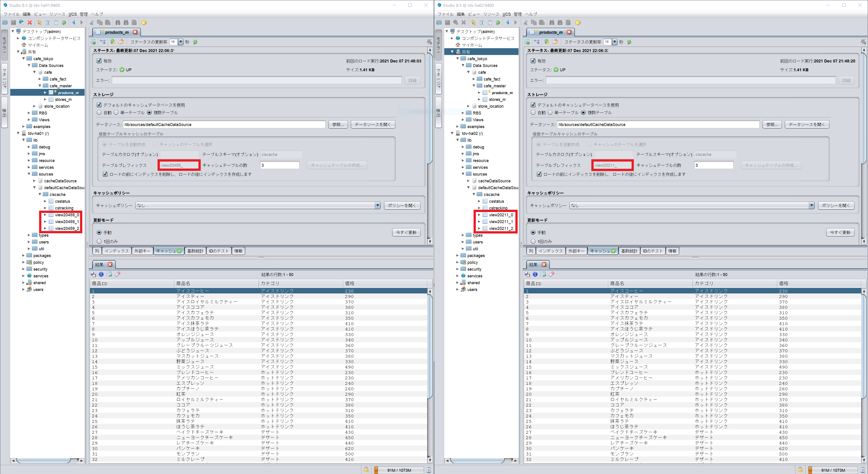This screenshot has width=868, height=474.
Task: Collapse the cafe_master folder in tdv-ha01 tree
Action: pyautogui.click(x=40, y=86)
